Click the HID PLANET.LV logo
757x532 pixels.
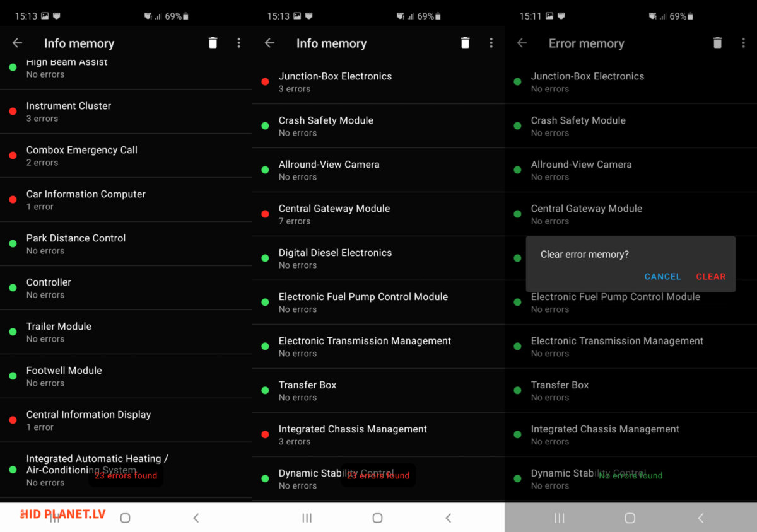[x=63, y=514]
